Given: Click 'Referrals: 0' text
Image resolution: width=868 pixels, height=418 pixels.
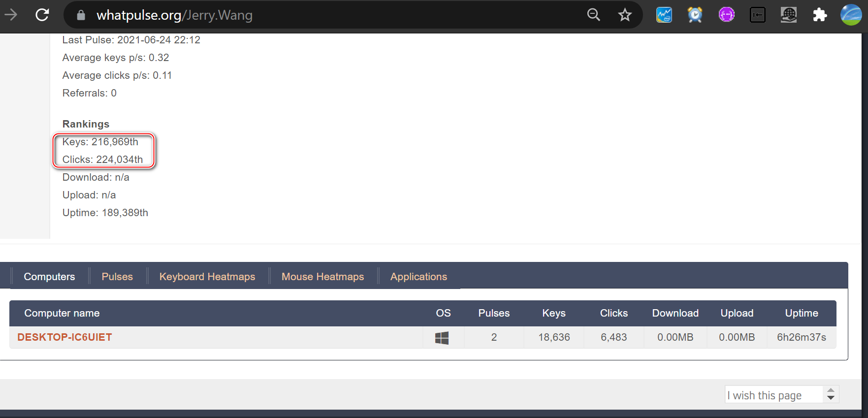Looking at the screenshot, I should (90, 93).
